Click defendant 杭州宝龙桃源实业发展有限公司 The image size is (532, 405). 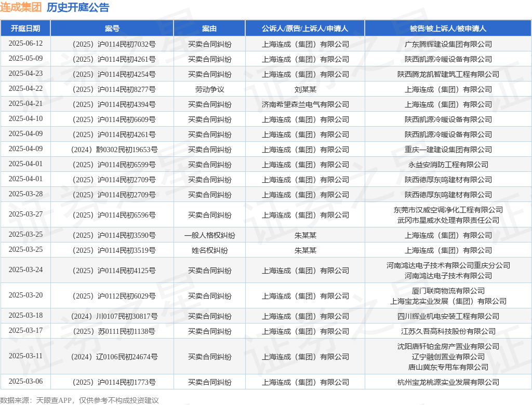click(448, 382)
